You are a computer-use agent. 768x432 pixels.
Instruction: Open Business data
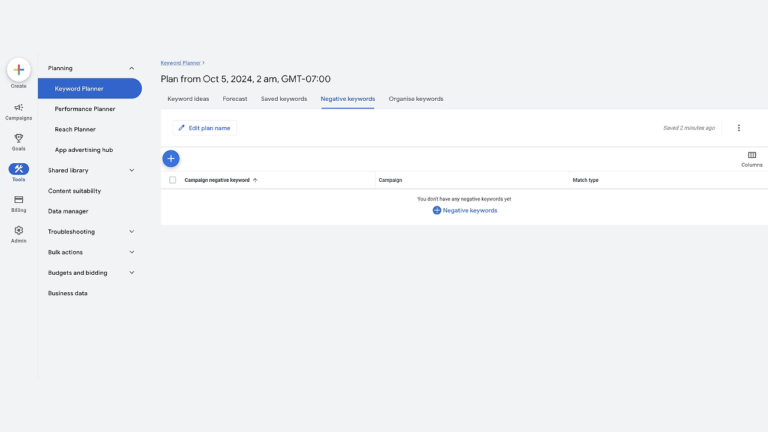click(68, 293)
